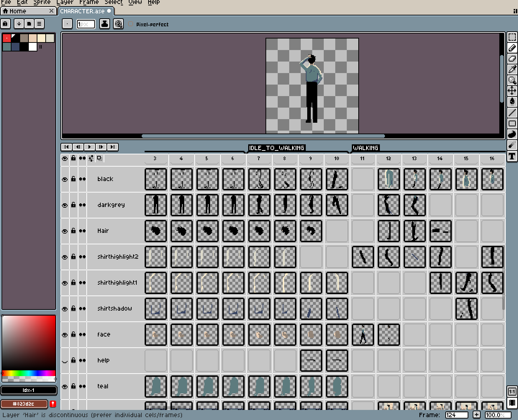Image resolution: width=518 pixels, height=420 pixels.
Task: Select the Move tool
Action: (x=512, y=90)
